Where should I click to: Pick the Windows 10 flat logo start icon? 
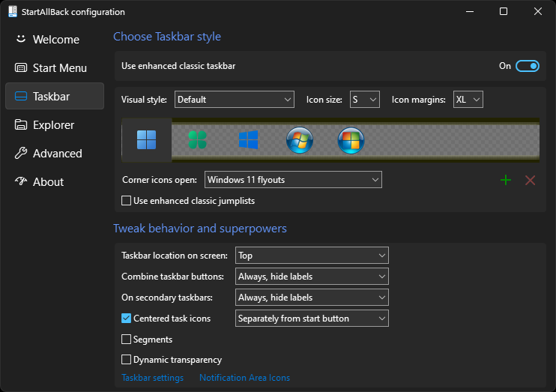coord(248,139)
